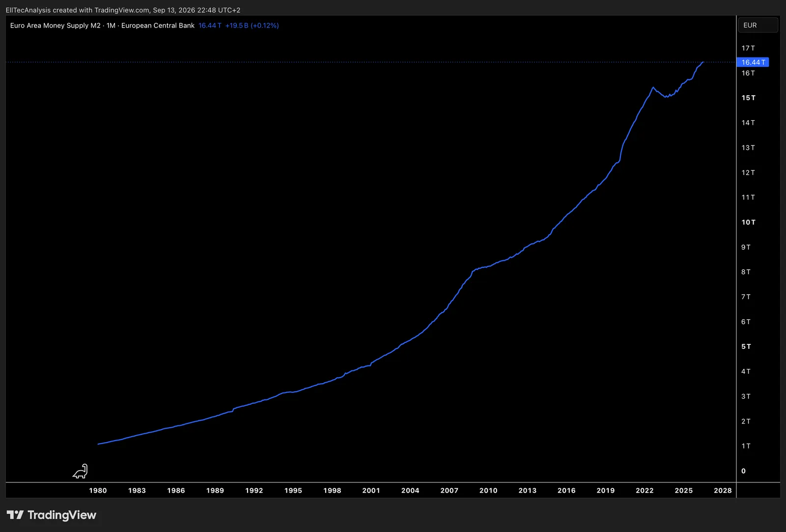Click the 2022 time axis label
The width and height of the screenshot is (786, 532).
point(645,490)
